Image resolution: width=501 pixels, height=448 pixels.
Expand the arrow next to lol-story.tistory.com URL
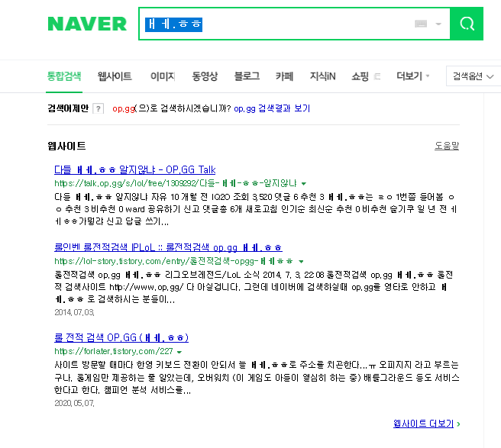(x=301, y=262)
